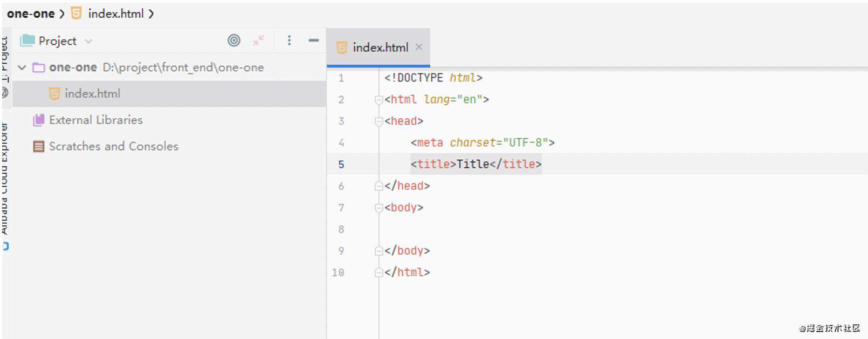Open the Project view dropdown
Viewport: 868px width, 339px height.
tap(88, 42)
